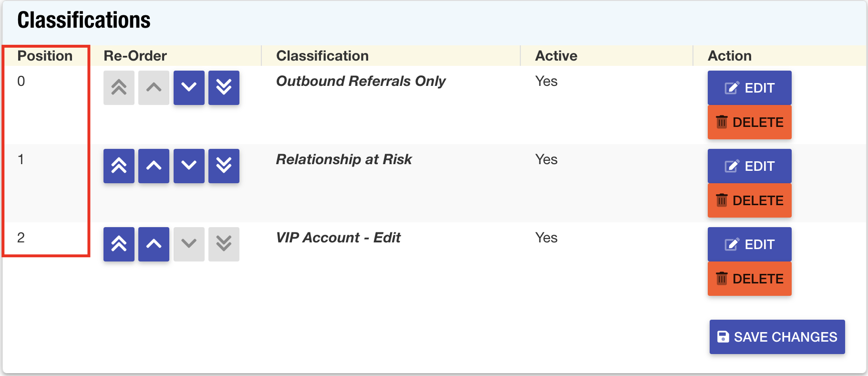Edit the VIP Account - Edit classification

(x=749, y=244)
